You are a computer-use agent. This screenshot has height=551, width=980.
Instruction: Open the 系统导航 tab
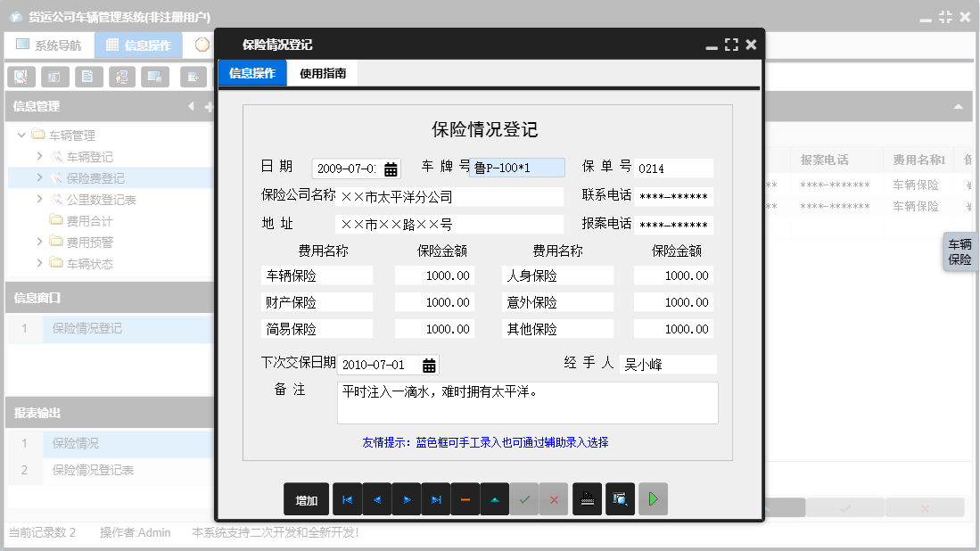tap(49, 44)
